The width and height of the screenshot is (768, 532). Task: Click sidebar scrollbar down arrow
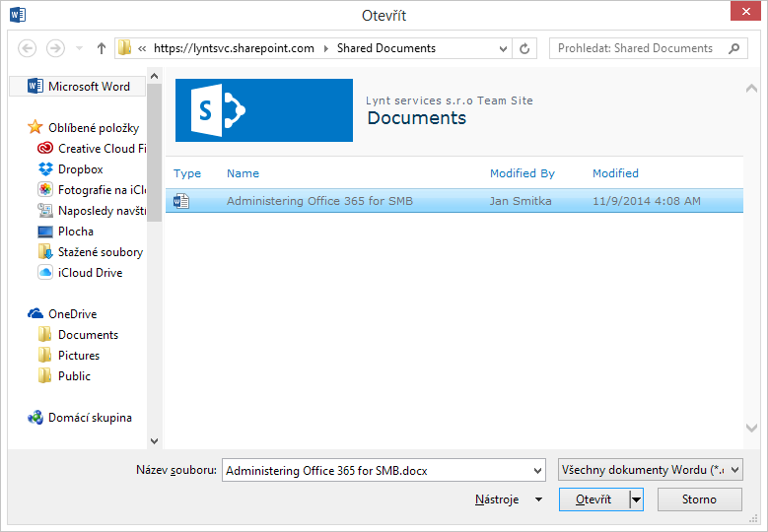tap(154, 441)
